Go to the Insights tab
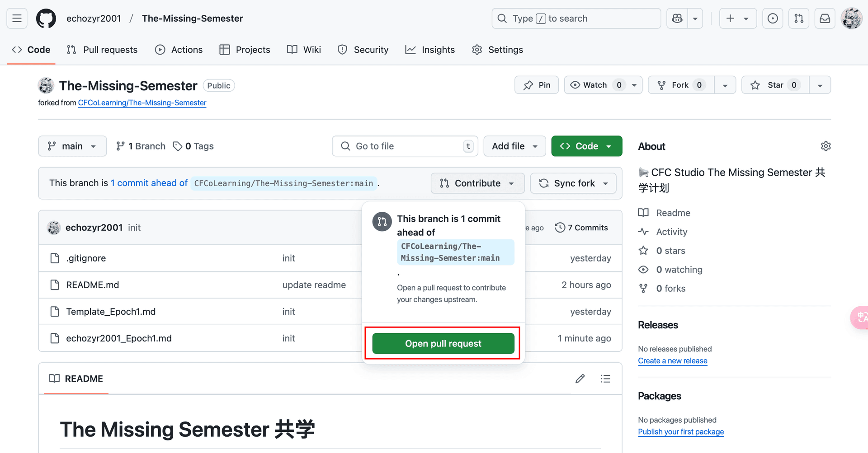Image resolution: width=868 pixels, height=453 pixels. pyautogui.click(x=430, y=50)
